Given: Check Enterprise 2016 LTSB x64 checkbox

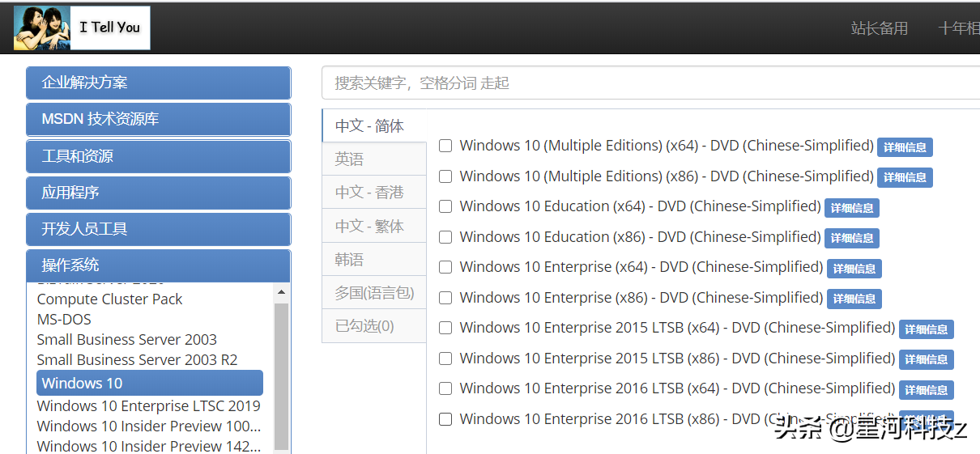Looking at the screenshot, I should 445,388.
